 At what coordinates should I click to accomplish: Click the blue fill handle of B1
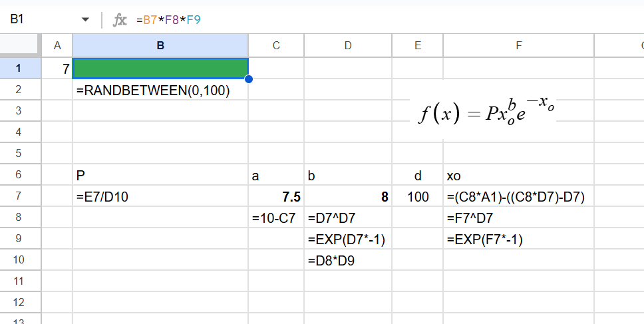pyautogui.click(x=248, y=79)
